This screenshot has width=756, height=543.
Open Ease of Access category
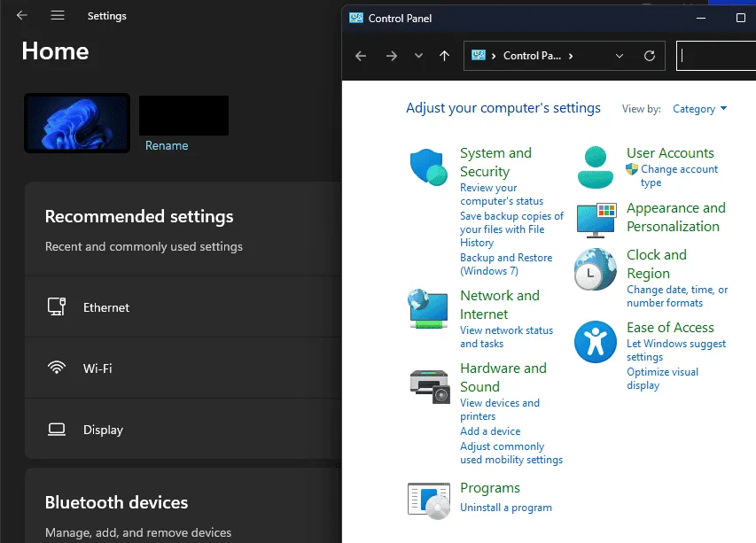[x=670, y=328]
